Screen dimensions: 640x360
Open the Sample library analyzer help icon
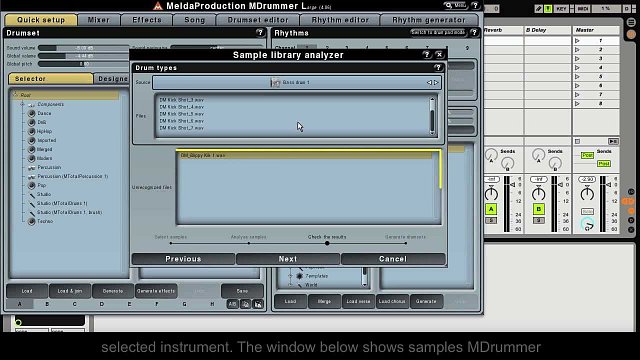click(x=427, y=54)
